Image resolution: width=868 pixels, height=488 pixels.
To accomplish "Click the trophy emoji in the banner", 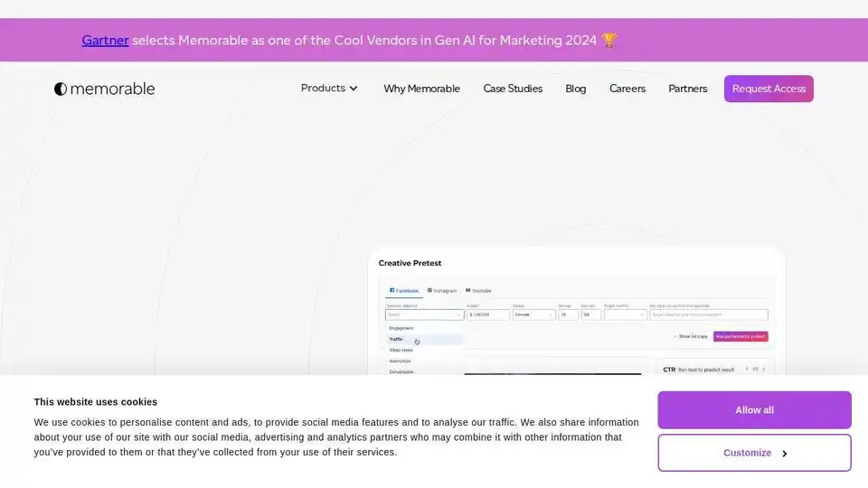I will click(609, 41).
